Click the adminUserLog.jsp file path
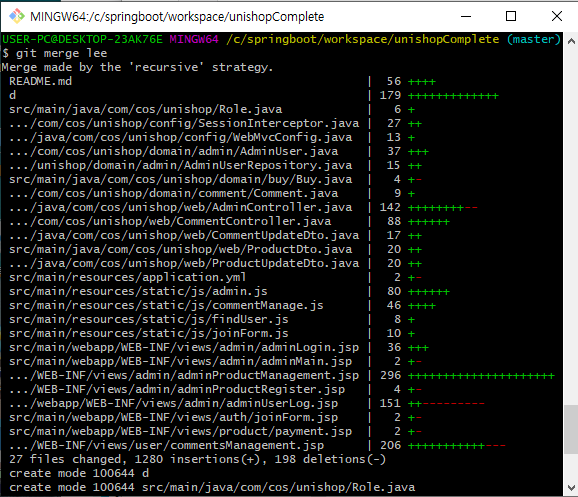 pos(174,403)
